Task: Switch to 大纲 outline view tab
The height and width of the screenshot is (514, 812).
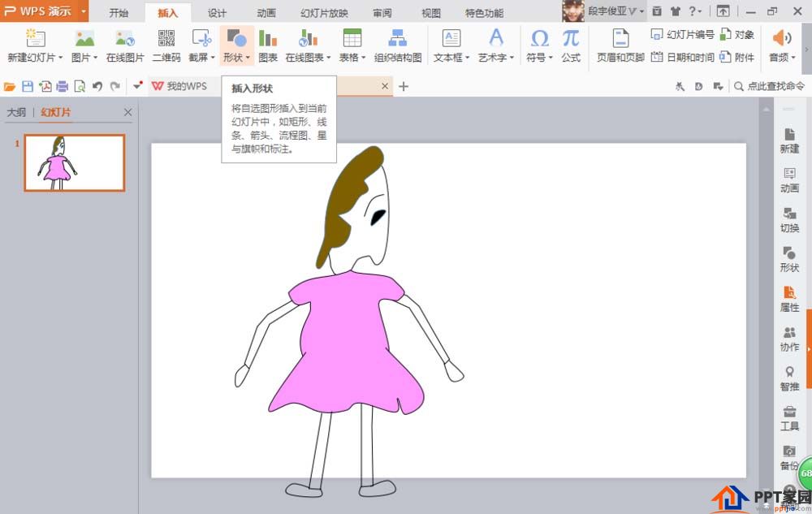Action: point(16,112)
